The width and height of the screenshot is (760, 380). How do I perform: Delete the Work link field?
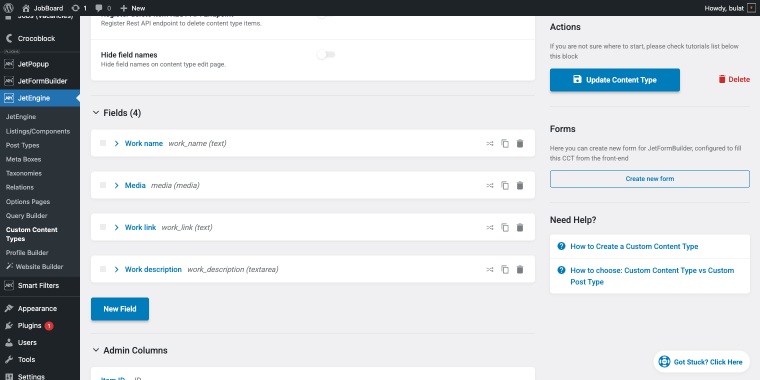point(520,227)
